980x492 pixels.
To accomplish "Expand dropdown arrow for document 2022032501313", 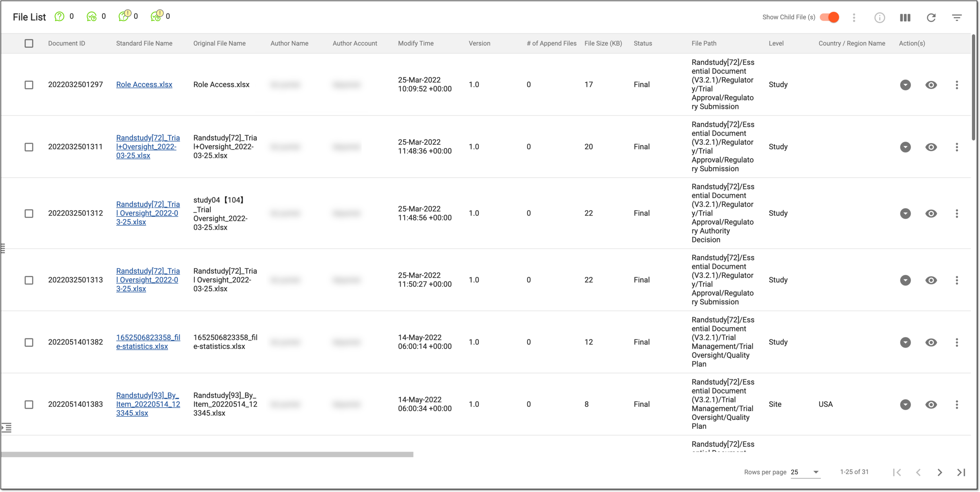I will [x=905, y=280].
